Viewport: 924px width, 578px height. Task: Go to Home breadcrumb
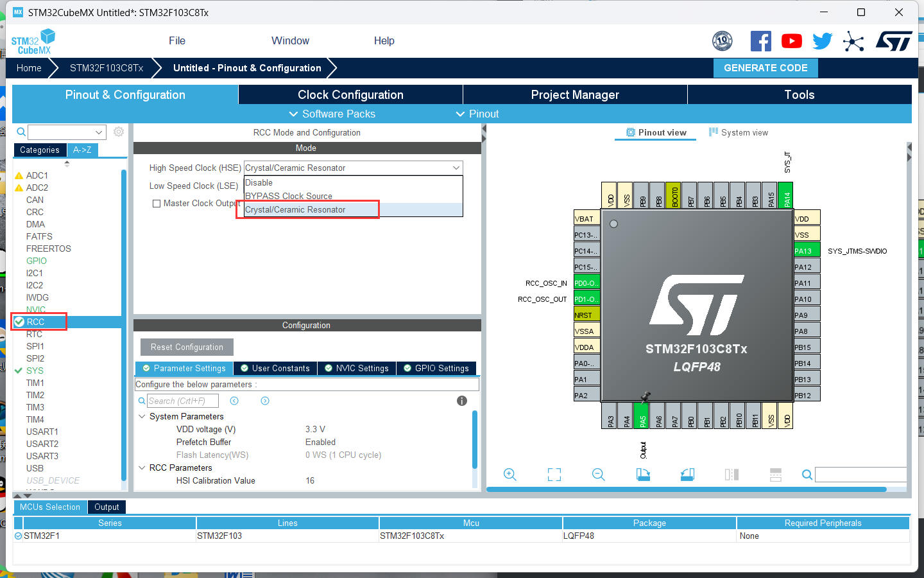[x=29, y=68]
